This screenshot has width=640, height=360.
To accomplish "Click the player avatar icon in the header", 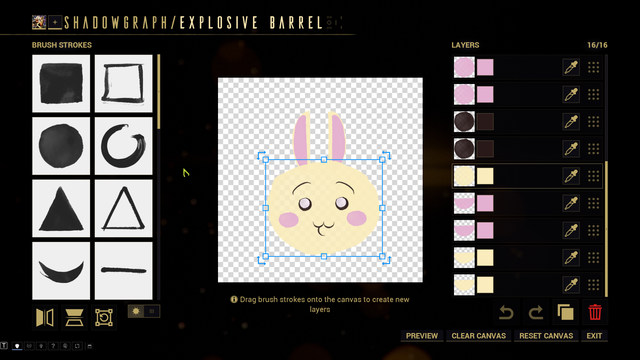I will pyautogui.click(x=39, y=22).
